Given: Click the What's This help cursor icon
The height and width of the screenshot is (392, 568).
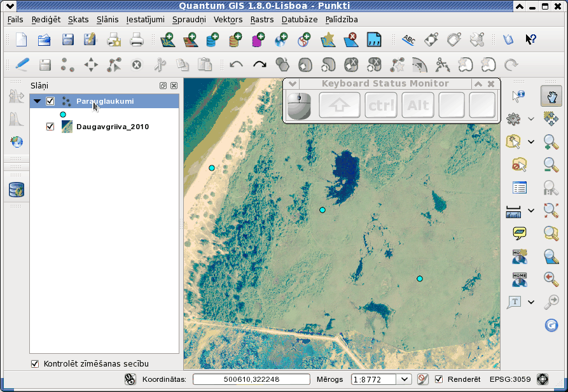Looking at the screenshot, I should point(530,39).
